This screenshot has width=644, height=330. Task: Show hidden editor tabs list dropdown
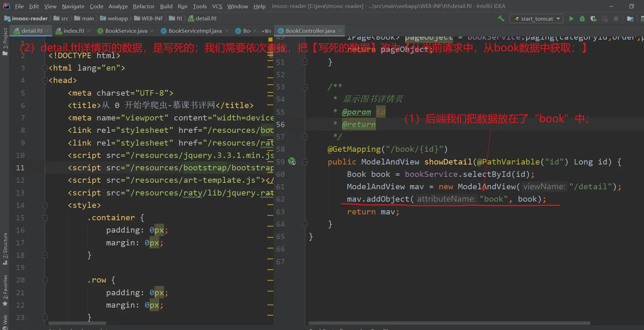(266, 31)
